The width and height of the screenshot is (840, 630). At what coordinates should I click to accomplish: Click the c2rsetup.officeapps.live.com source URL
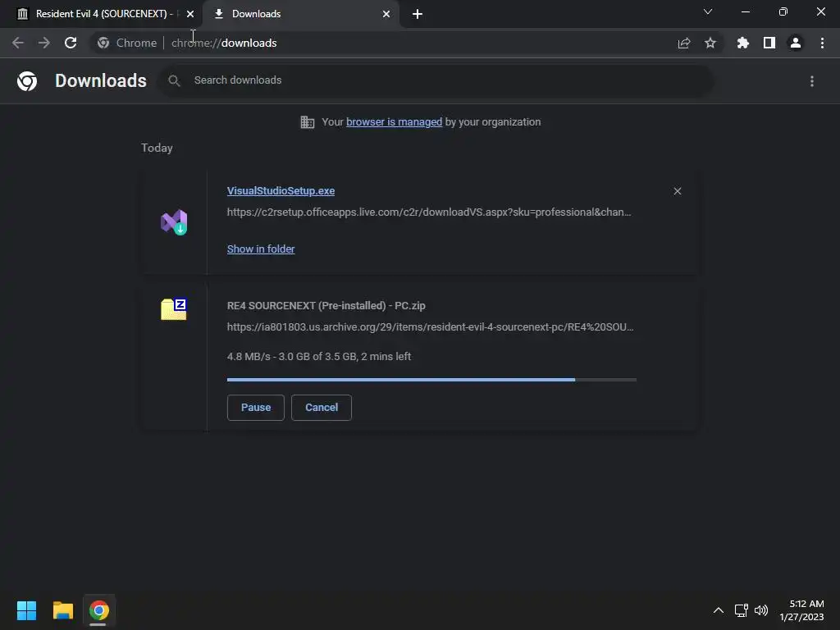click(x=429, y=212)
